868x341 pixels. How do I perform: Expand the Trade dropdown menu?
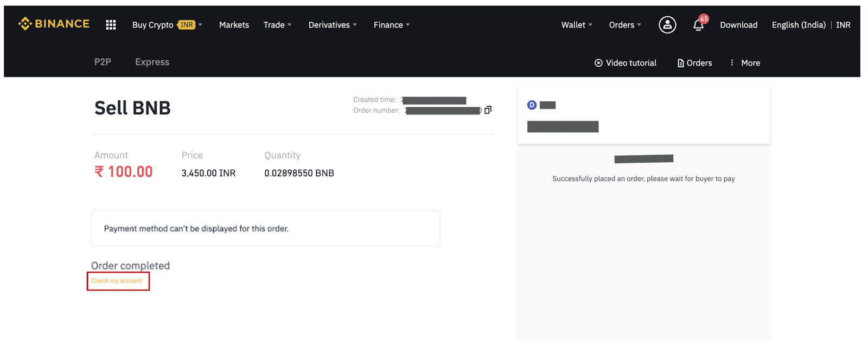tap(277, 25)
